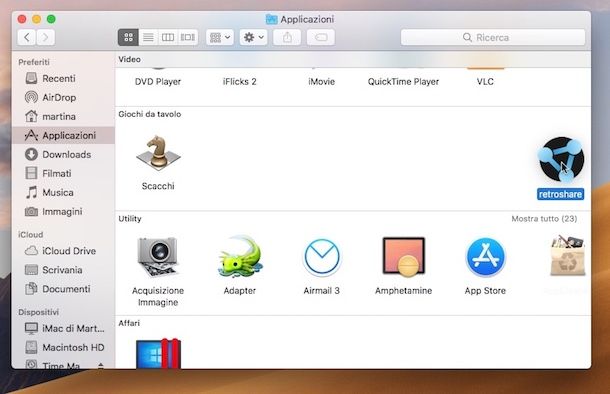
Task: Select Applicazioni in the sidebar
Action: (63, 135)
